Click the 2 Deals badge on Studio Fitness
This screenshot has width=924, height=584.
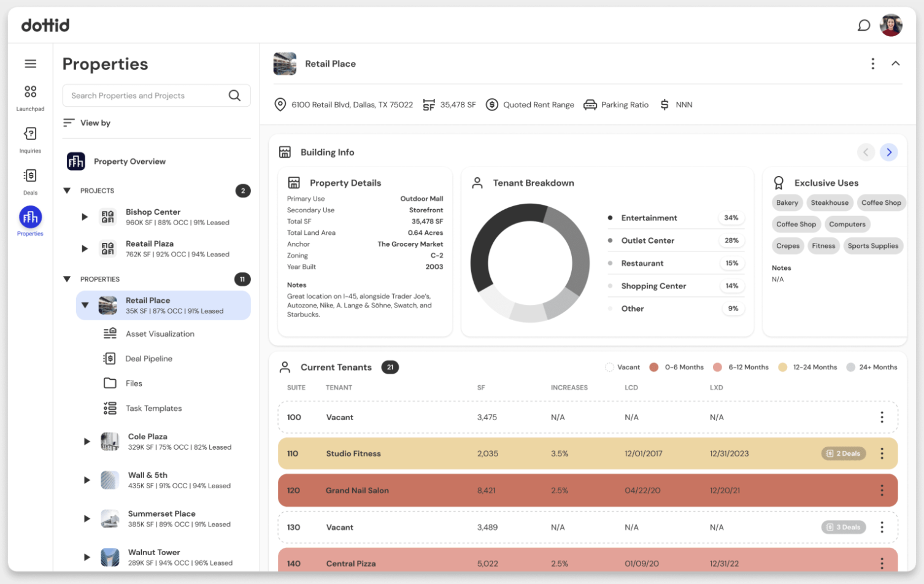(x=844, y=454)
